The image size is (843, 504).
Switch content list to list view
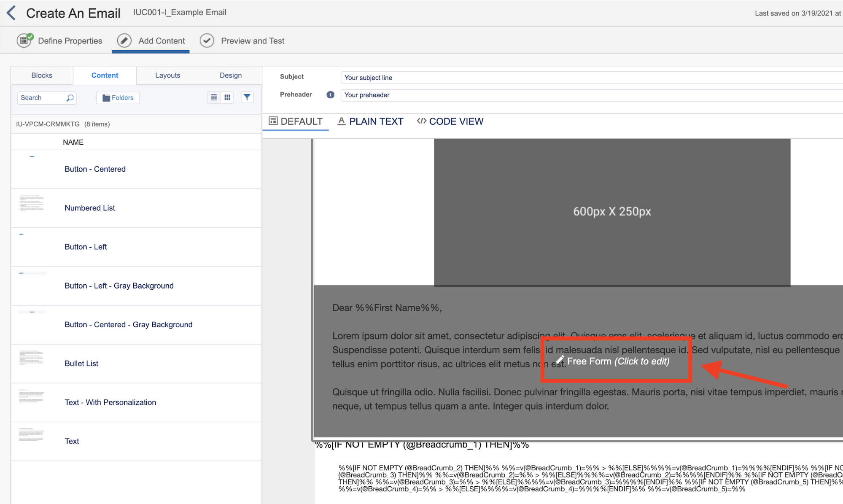click(214, 97)
